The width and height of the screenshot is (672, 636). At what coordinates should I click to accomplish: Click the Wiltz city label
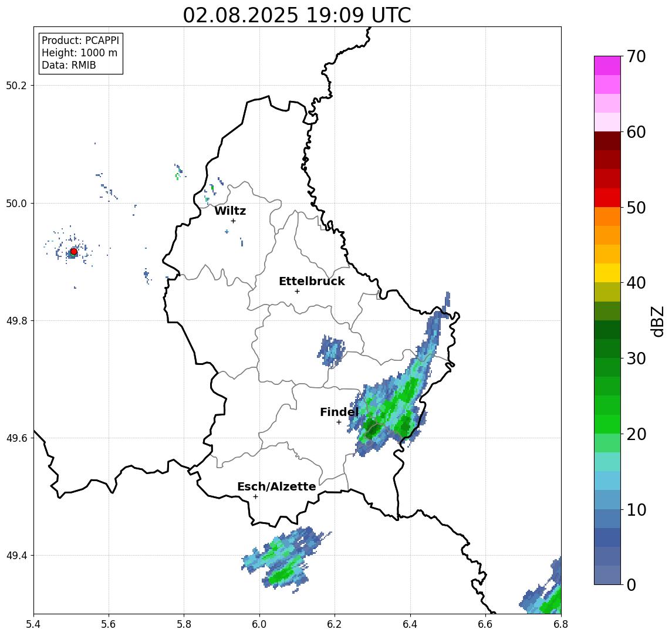click(x=230, y=211)
